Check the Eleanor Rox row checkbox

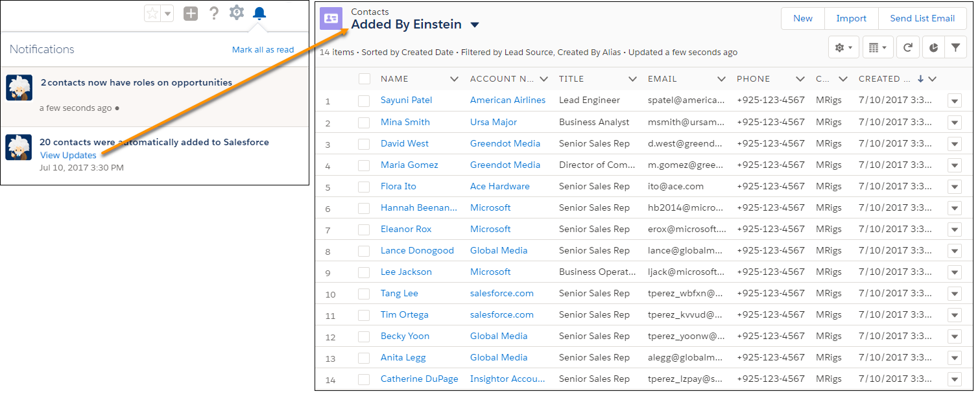[365, 229]
